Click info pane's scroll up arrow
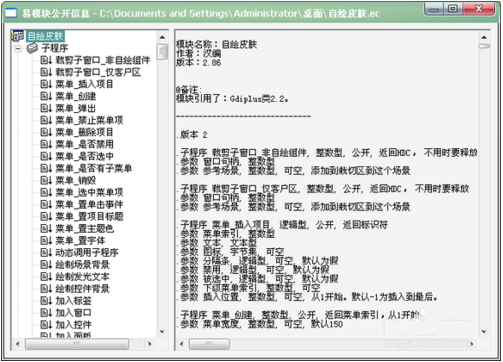 pyautogui.click(x=484, y=37)
